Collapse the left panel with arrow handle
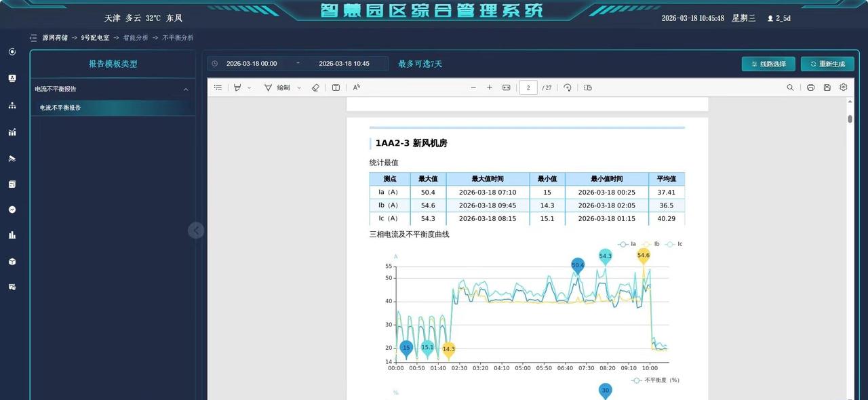This screenshot has height=400, width=868. pos(196,231)
